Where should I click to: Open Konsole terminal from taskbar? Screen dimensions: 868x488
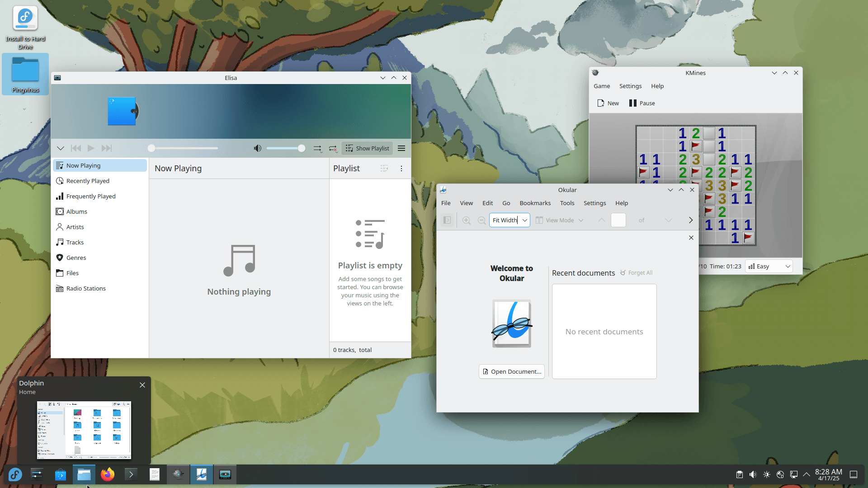click(131, 474)
